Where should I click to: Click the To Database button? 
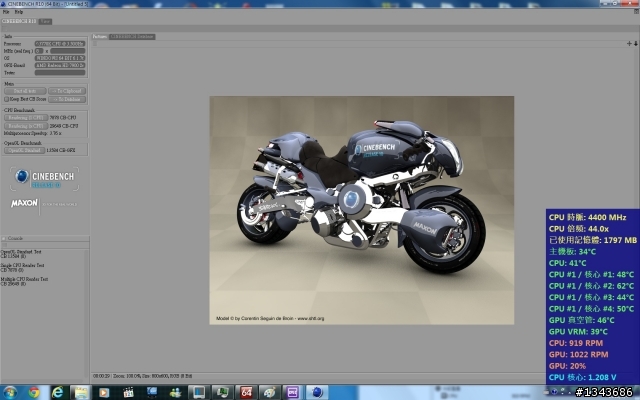[x=67, y=99]
